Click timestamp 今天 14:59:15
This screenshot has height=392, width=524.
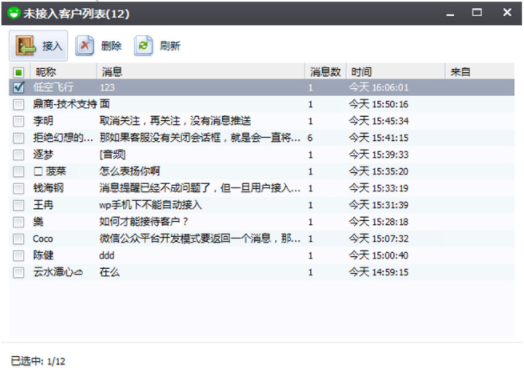click(x=379, y=272)
